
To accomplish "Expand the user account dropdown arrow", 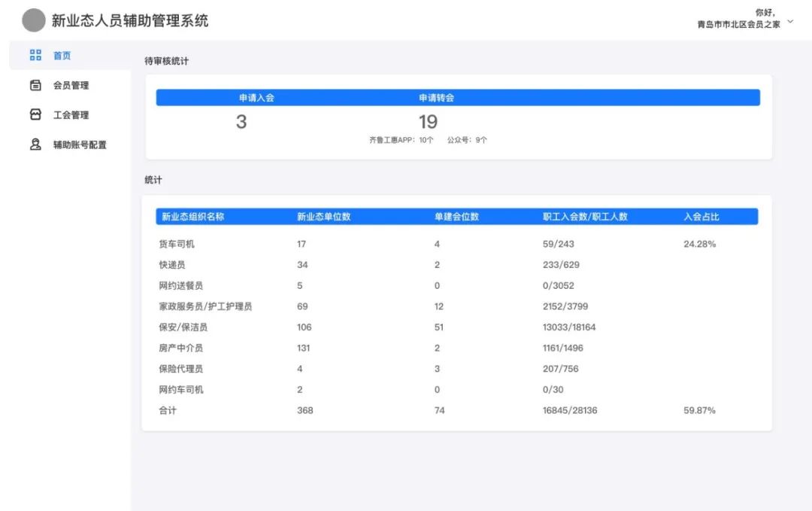I will 790,22.
